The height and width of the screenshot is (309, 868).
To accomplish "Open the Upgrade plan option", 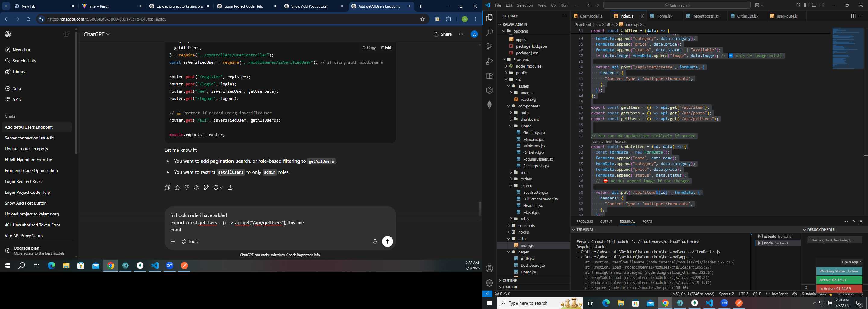I will pyautogui.click(x=36, y=251).
